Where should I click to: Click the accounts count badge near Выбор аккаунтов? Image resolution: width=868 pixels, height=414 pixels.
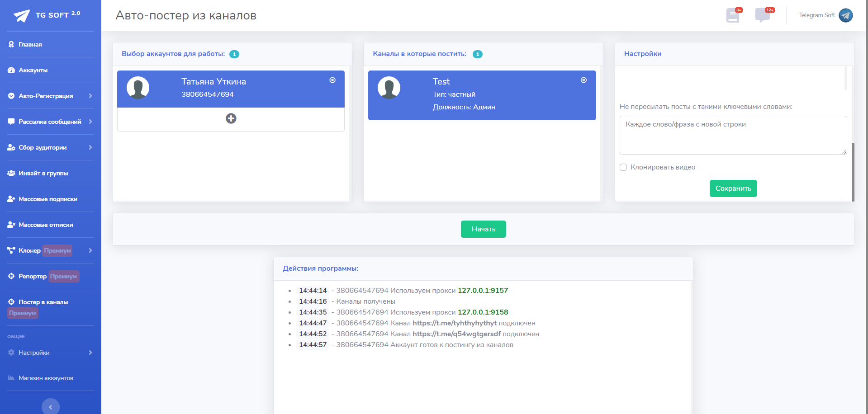pos(234,54)
